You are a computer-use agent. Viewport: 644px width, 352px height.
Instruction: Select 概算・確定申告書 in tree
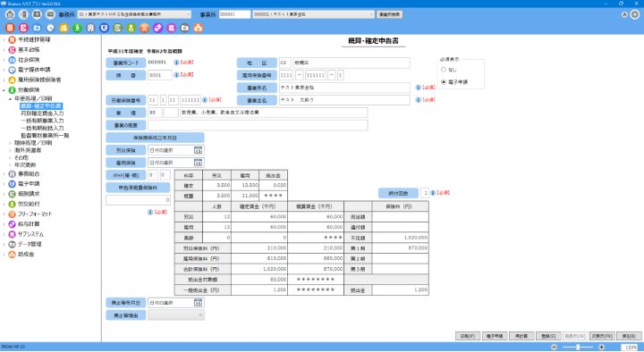click(x=41, y=106)
